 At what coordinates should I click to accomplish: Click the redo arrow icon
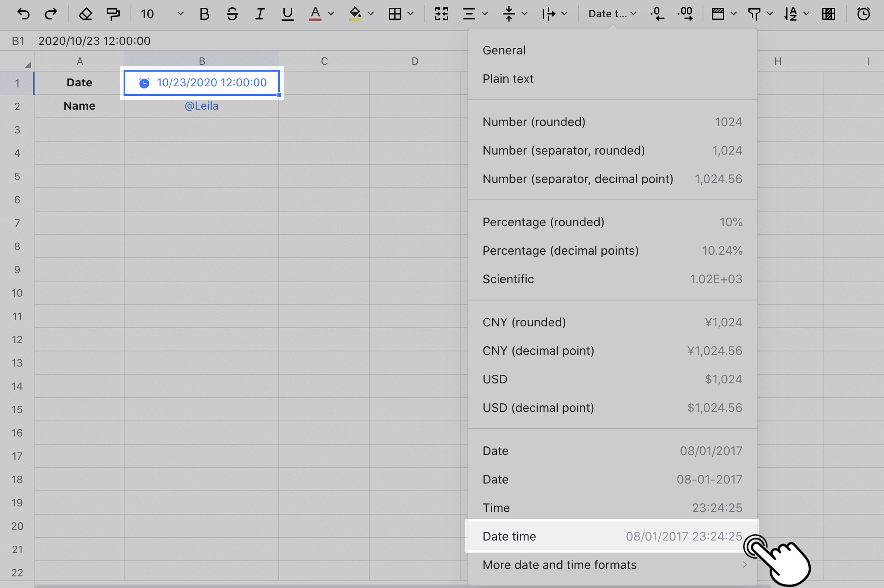[x=51, y=14]
